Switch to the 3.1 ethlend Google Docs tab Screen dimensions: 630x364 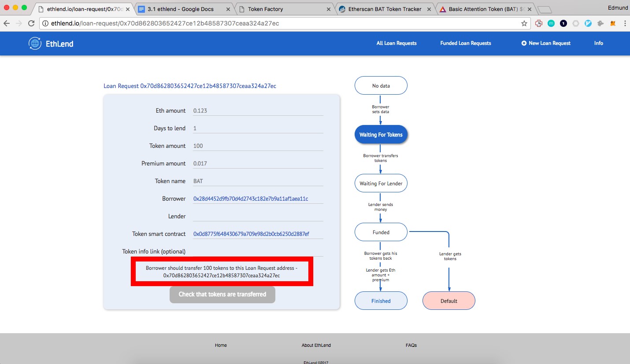(184, 9)
